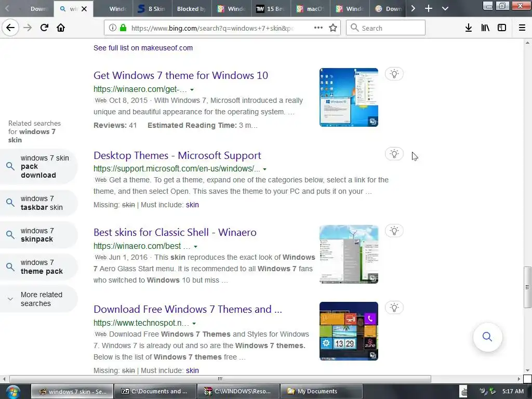532x399 pixels.
Task: Bookmark this page with the star icon
Action: (x=333, y=28)
